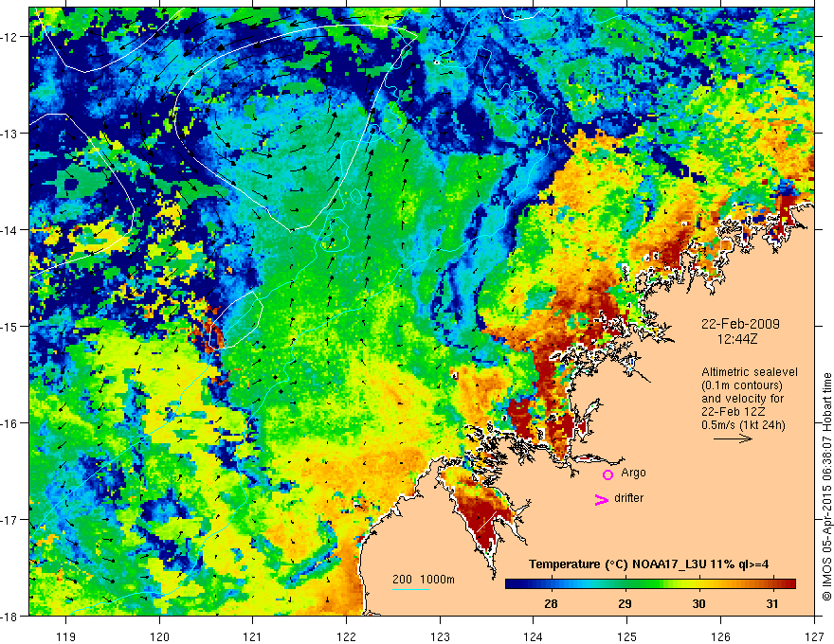Click the -16 latitude axis label
The height and width of the screenshot is (644, 834).
point(10,423)
